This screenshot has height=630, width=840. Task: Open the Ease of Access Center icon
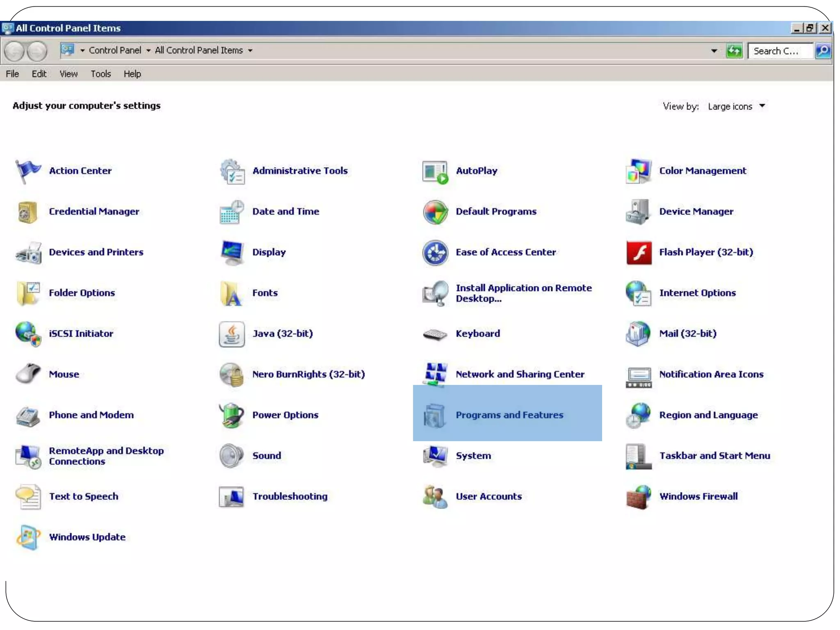[435, 253]
